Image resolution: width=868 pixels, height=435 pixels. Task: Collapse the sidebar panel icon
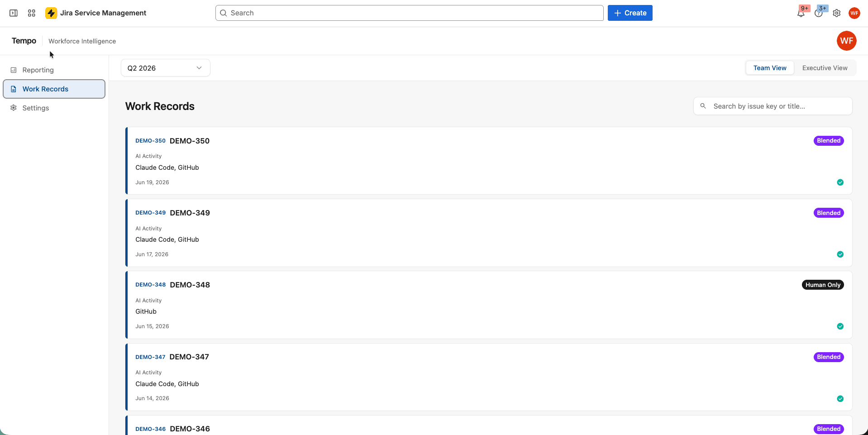pyautogui.click(x=14, y=13)
